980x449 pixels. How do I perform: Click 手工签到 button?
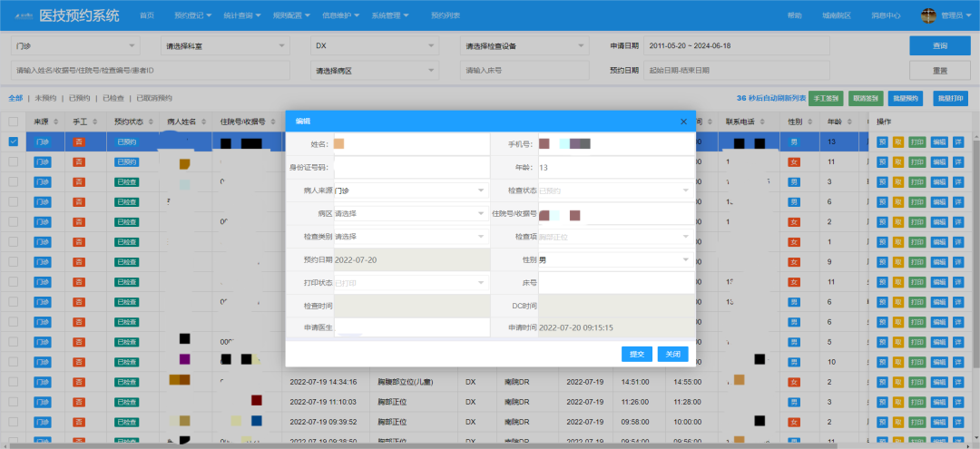pyautogui.click(x=827, y=98)
